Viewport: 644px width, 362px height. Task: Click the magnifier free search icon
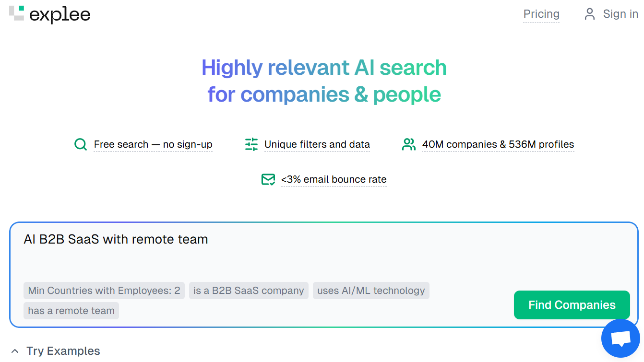(x=81, y=144)
